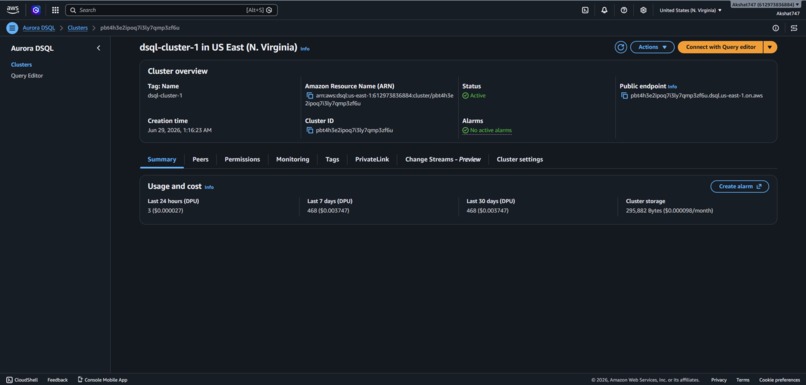Open Query Editor in the sidebar
The image size is (806, 385).
point(27,76)
